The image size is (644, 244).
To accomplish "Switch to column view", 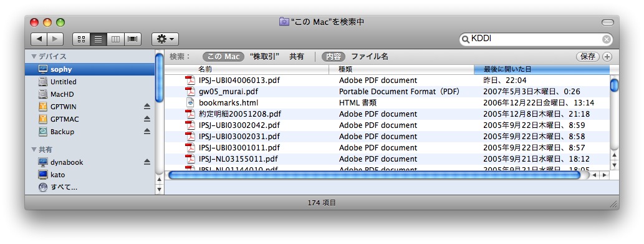I will pyautogui.click(x=115, y=39).
